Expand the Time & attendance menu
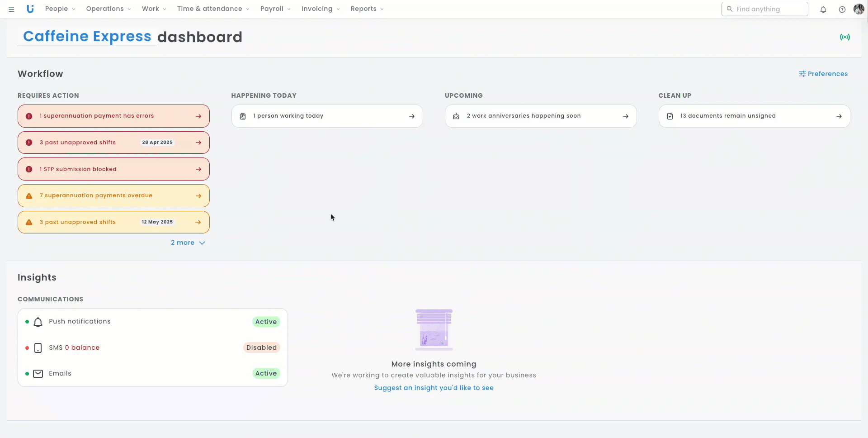Viewport: 868px width, 438px height. point(213,9)
